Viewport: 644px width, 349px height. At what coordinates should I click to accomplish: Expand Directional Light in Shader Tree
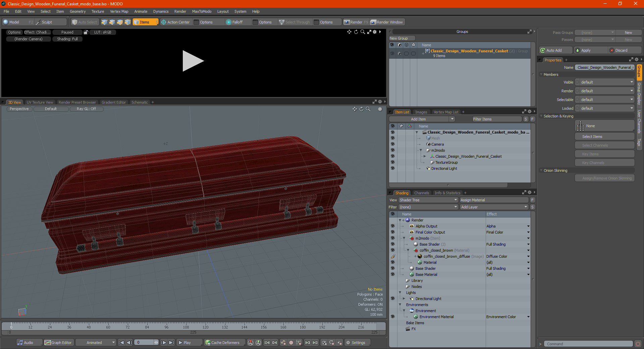pyautogui.click(x=404, y=299)
